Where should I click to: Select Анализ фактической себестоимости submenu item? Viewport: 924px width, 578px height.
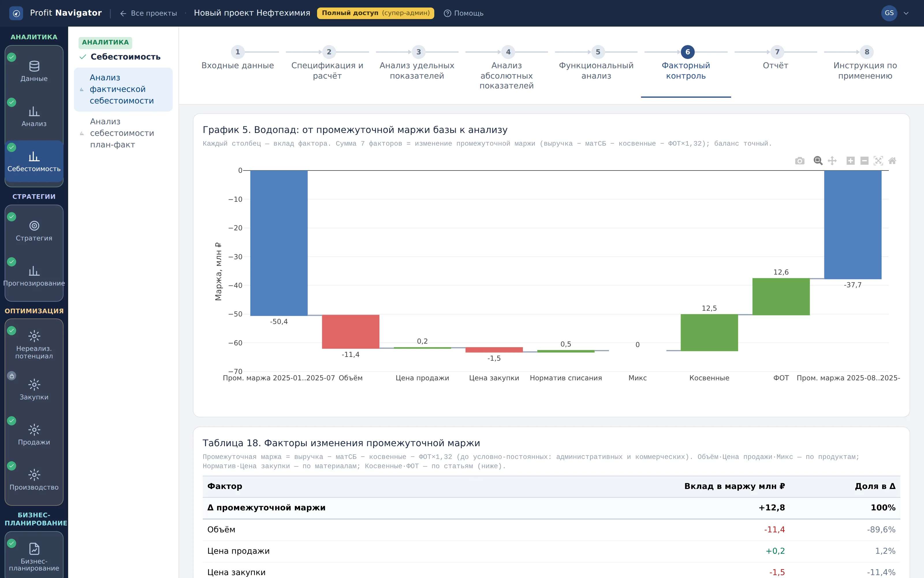click(123, 90)
